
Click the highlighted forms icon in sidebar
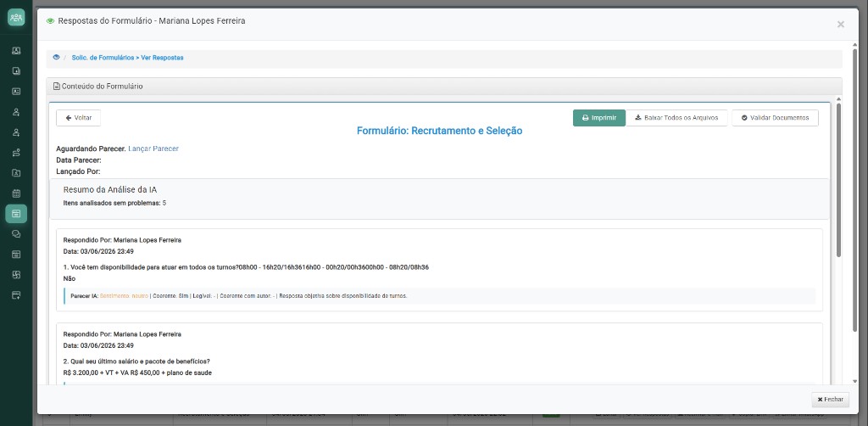[x=16, y=214]
